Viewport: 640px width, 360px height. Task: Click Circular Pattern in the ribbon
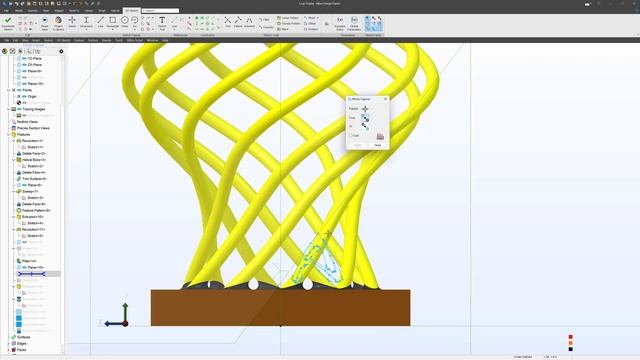(289, 23)
